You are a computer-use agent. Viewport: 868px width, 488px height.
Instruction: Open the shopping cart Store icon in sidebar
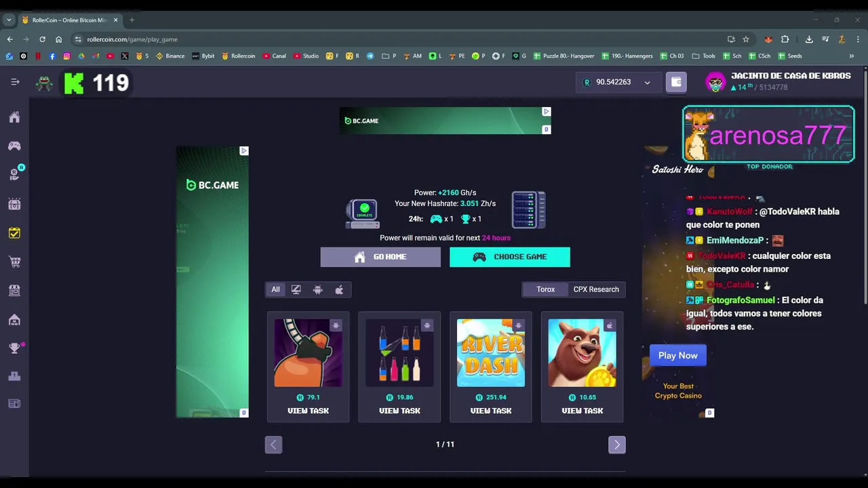coord(14,262)
